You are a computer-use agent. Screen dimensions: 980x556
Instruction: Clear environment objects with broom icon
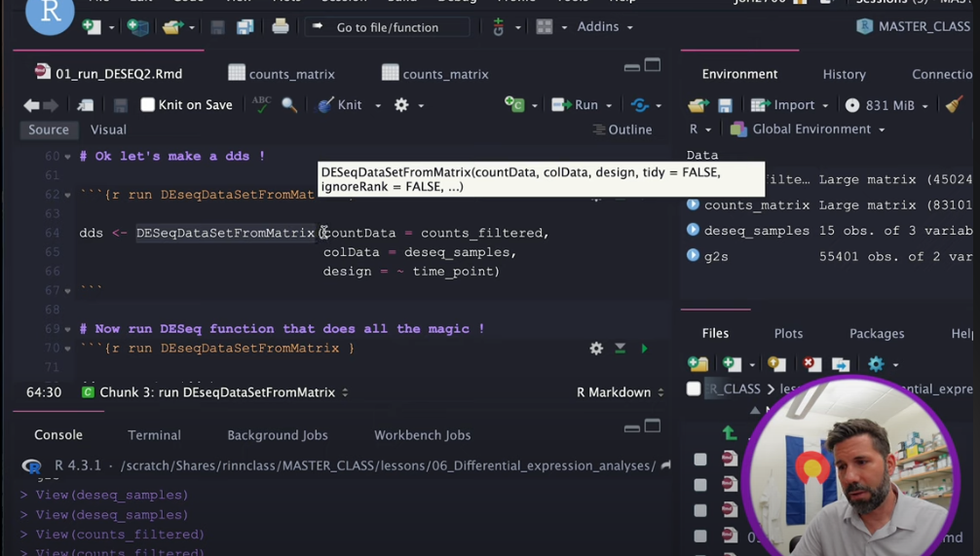954,104
